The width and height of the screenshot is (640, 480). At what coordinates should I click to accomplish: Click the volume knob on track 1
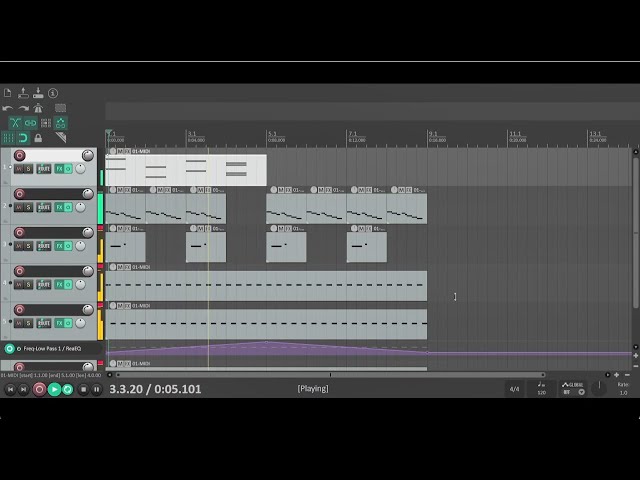(88, 156)
